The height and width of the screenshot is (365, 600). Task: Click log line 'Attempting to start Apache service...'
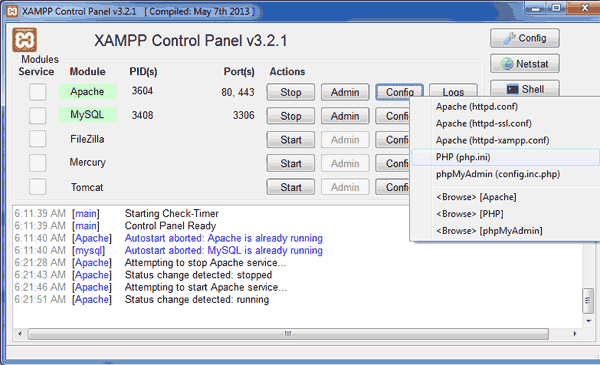click(206, 287)
